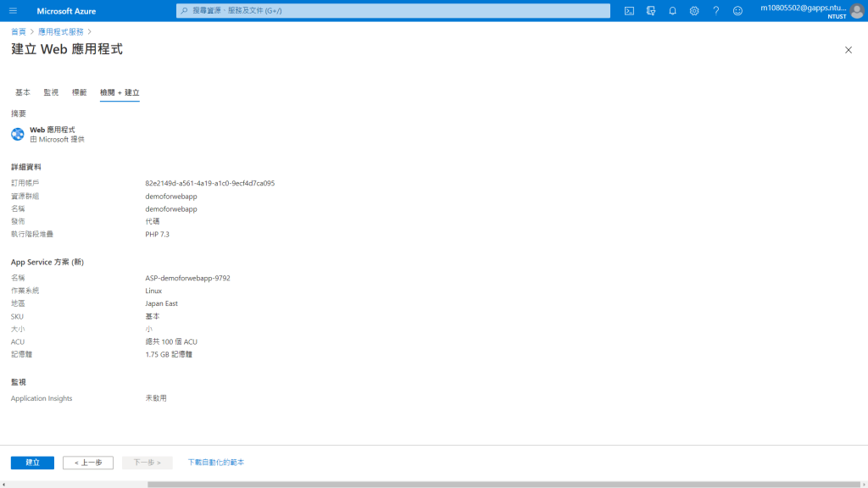Click 下載自動化的範本 link
868x488 pixels.
coord(216,462)
